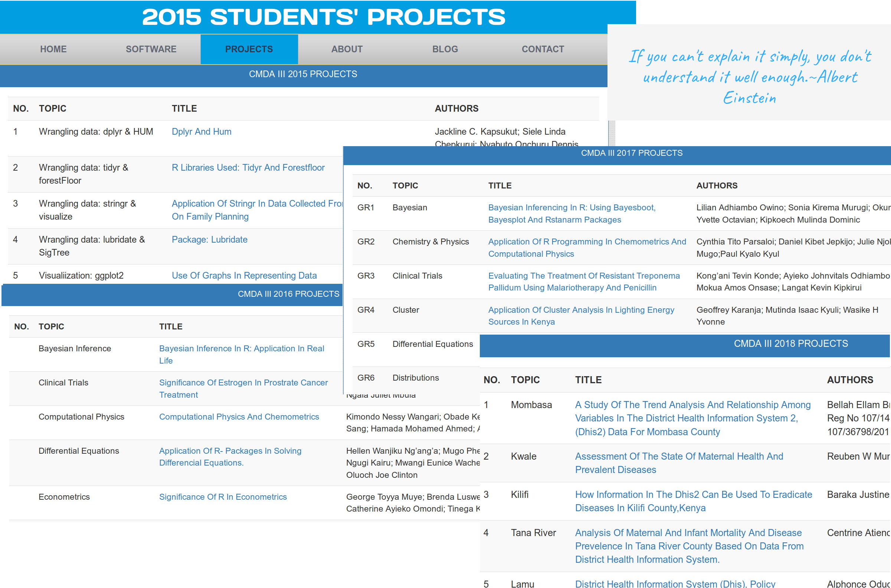Visit the BLOG navigation tab
Viewport: 891px width, 588px height.
445,49
